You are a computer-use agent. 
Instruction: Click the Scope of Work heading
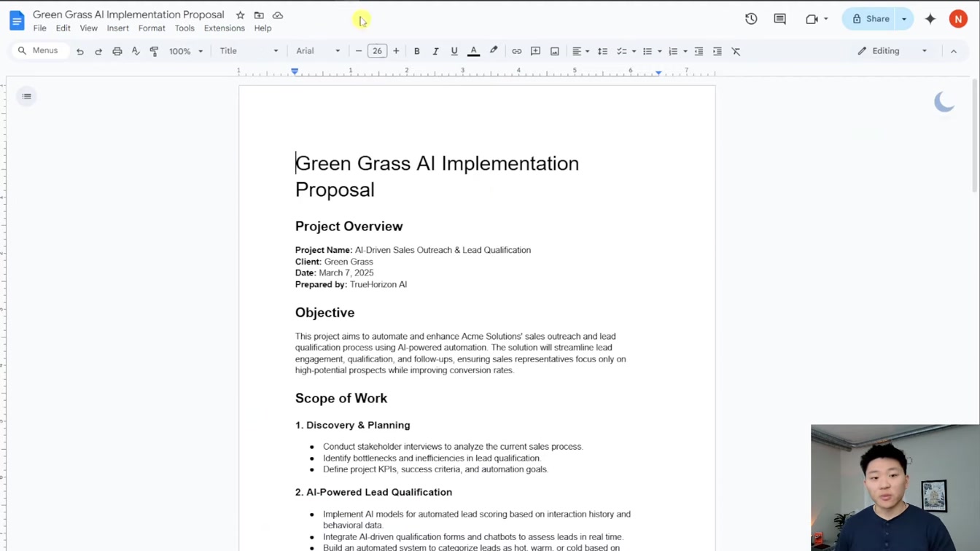pyautogui.click(x=341, y=399)
